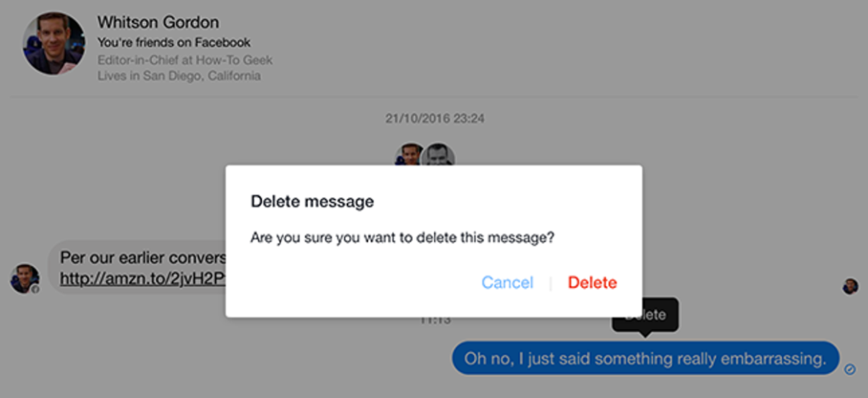Image resolution: width=868 pixels, height=398 pixels.
Task: Select the blue 'Oh no' sent message bubble
Action: tap(645, 359)
